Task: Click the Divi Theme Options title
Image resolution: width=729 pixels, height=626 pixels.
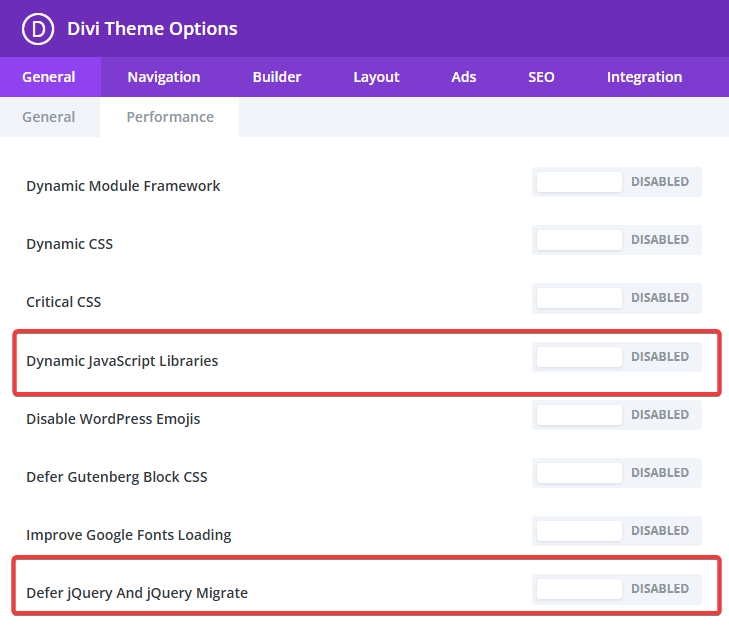Action: pyautogui.click(x=152, y=29)
